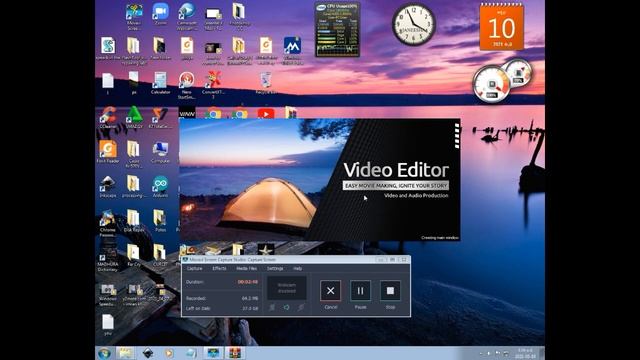Click the analog clock desktop gadget
This screenshot has width=640, height=360.
point(413,24)
